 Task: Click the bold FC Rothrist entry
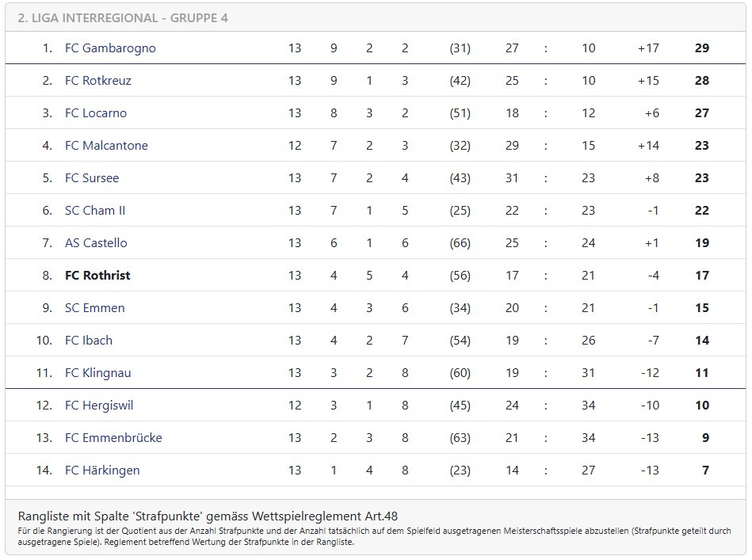(97, 276)
